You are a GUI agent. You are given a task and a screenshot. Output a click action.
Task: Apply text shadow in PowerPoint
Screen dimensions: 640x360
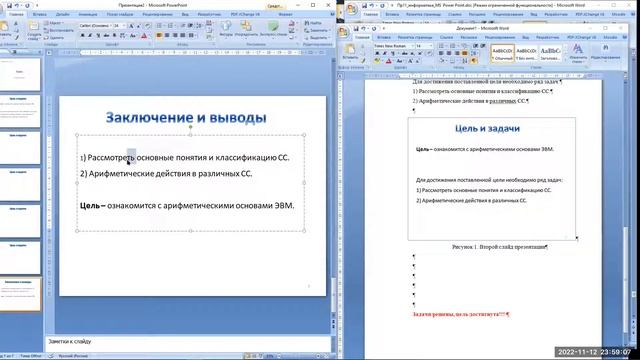[114, 36]
